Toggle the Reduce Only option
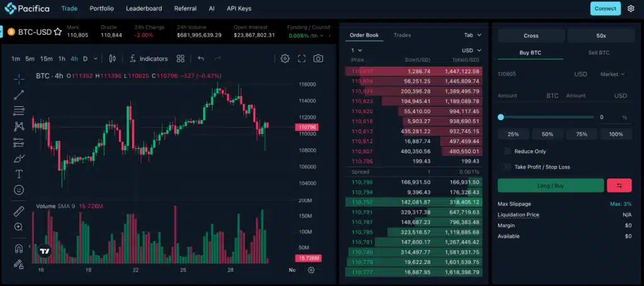 coord(507,151)
